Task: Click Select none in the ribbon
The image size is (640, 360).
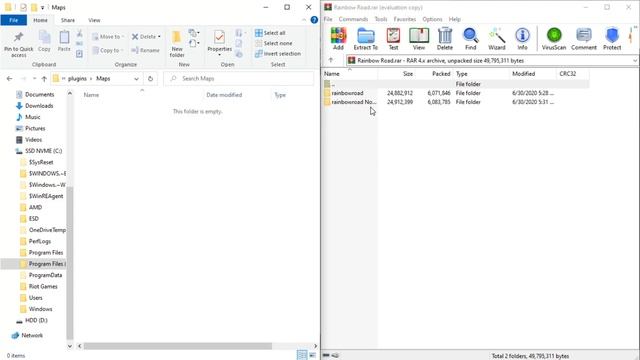Action: [x=273, y=43]
